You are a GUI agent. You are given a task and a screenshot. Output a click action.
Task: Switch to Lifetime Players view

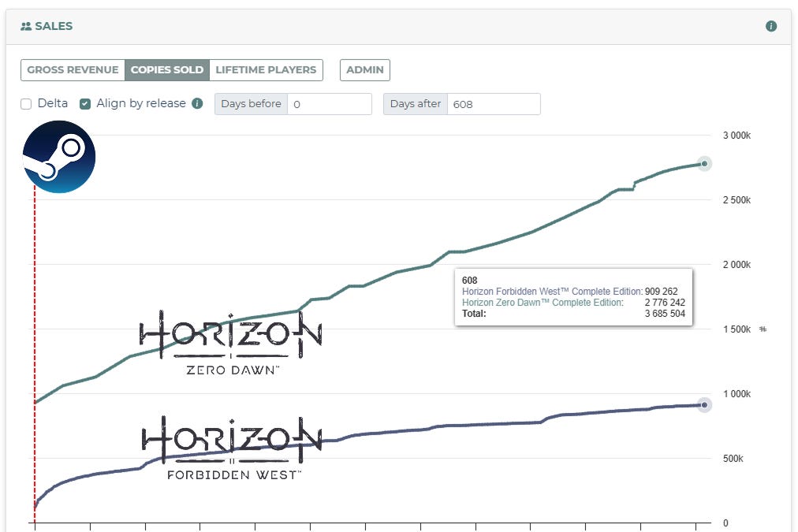point(266,69)
